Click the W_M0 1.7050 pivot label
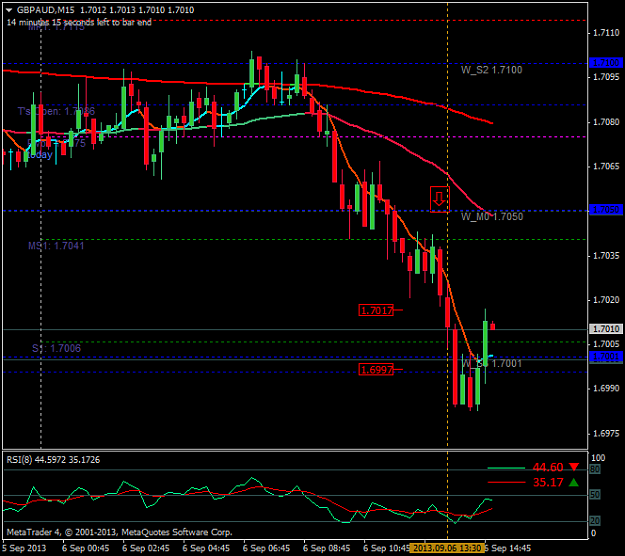Screen dimensions: 625x556 click(492, 217)
